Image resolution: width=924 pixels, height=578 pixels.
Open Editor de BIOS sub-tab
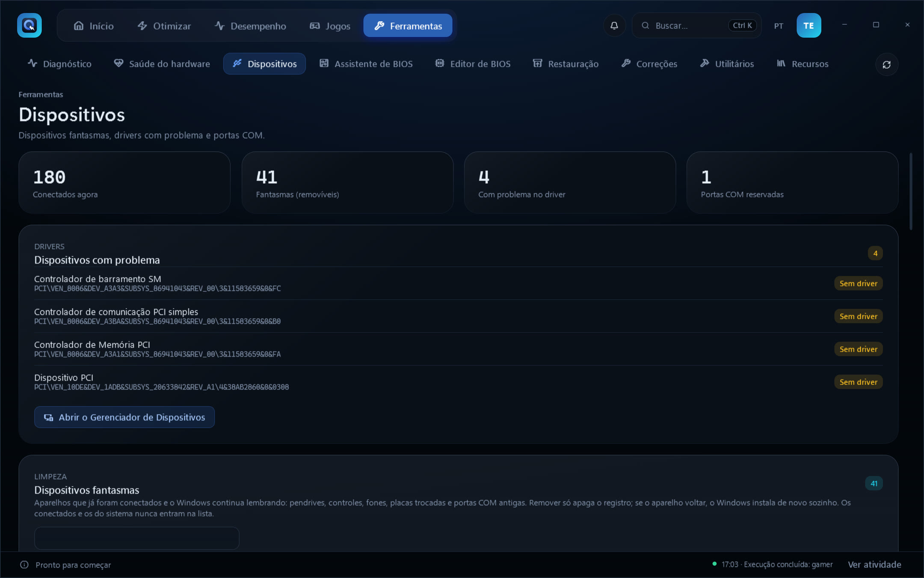coord(473,64)
